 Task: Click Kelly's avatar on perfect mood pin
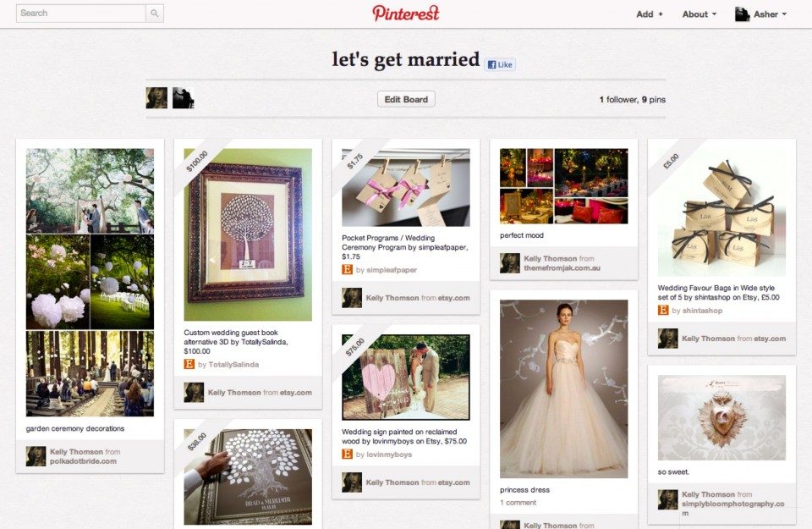coord(509,263)
